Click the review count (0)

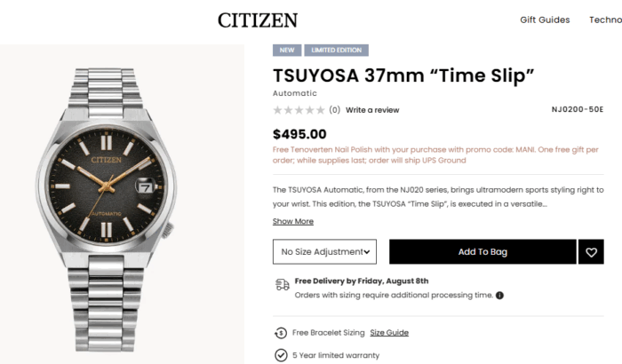tap(334, 110)
